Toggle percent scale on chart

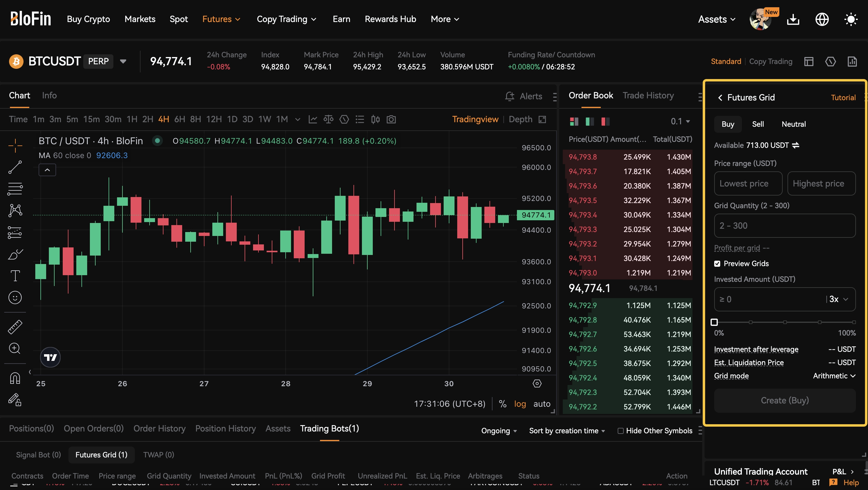pyautogui.click(x=502, y=404)
